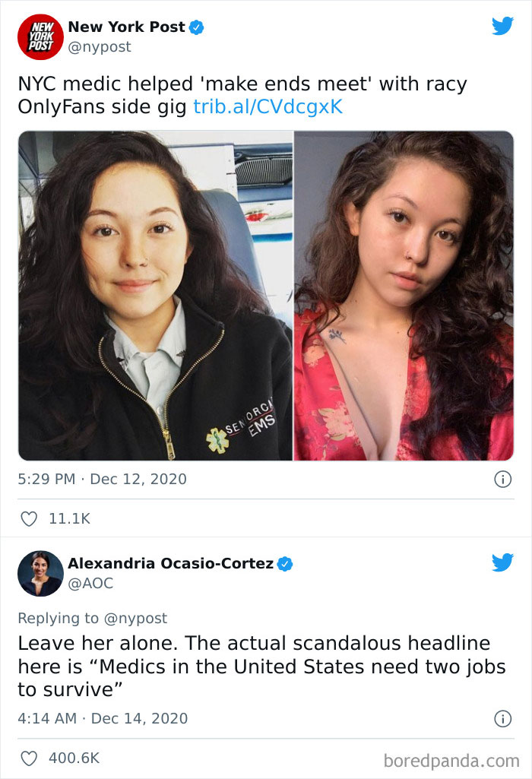Screen dimensions: 532x779
Task: Click the New York Post profile avatar
Action: point(40,36)
